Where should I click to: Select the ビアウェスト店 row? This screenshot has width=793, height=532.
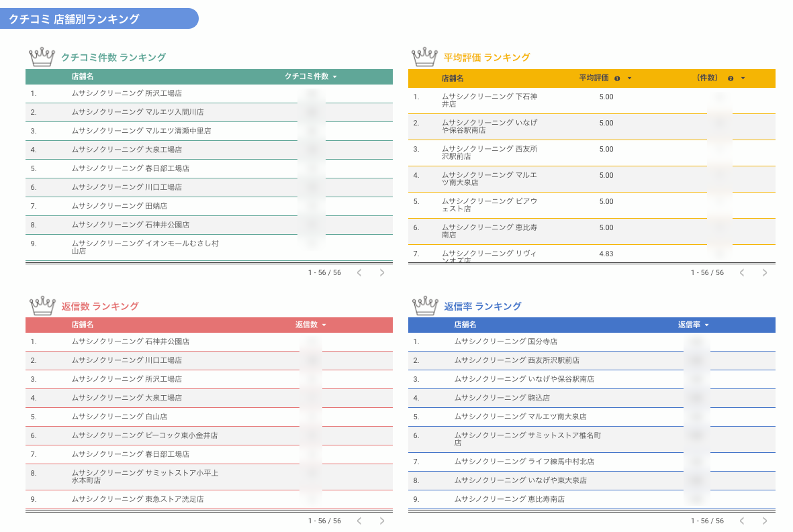tap(592, 205)
